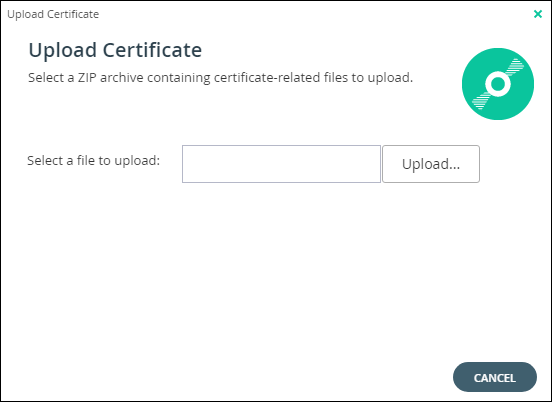Place the cursor in the empty upload filename field
This screenshot has width=552, height=402.
click(281, 164)
